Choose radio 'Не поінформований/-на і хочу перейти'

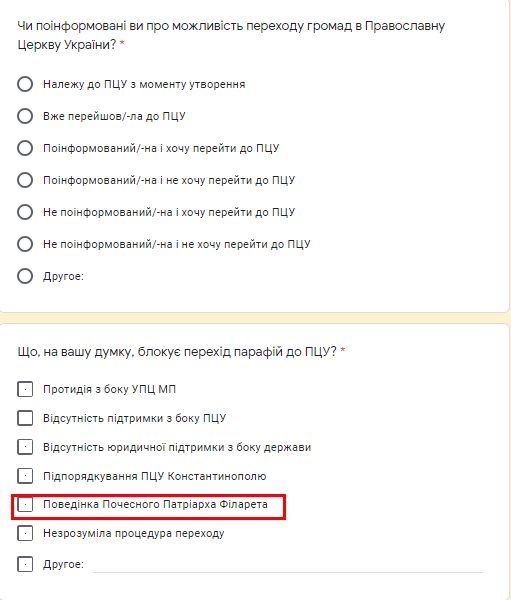pos(25,212)
